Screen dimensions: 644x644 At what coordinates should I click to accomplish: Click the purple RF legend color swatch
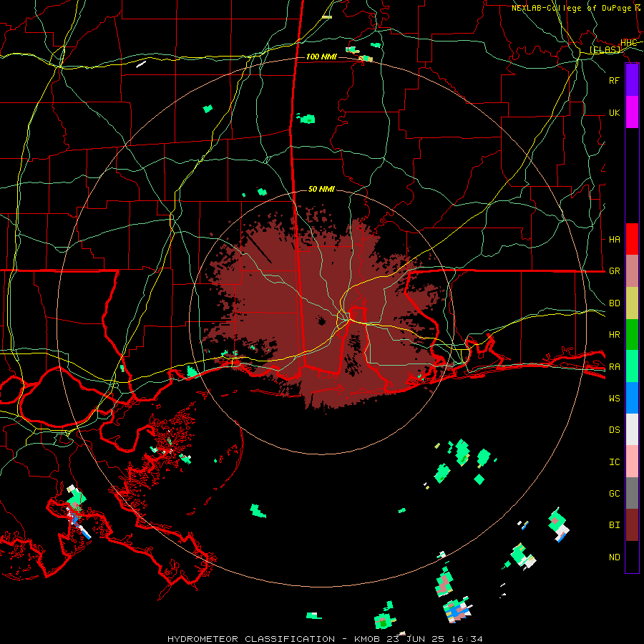(x=632, y=80)
